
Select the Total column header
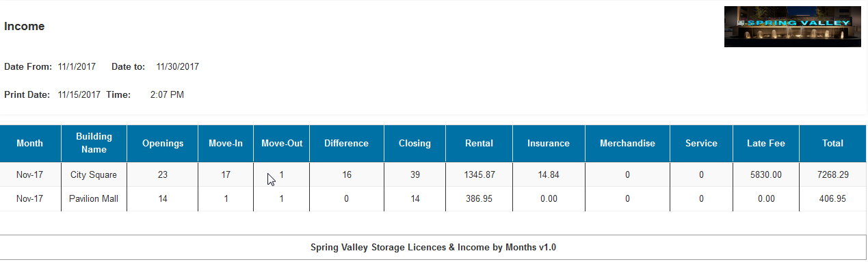pyautogui.click(x=833, y=144)
